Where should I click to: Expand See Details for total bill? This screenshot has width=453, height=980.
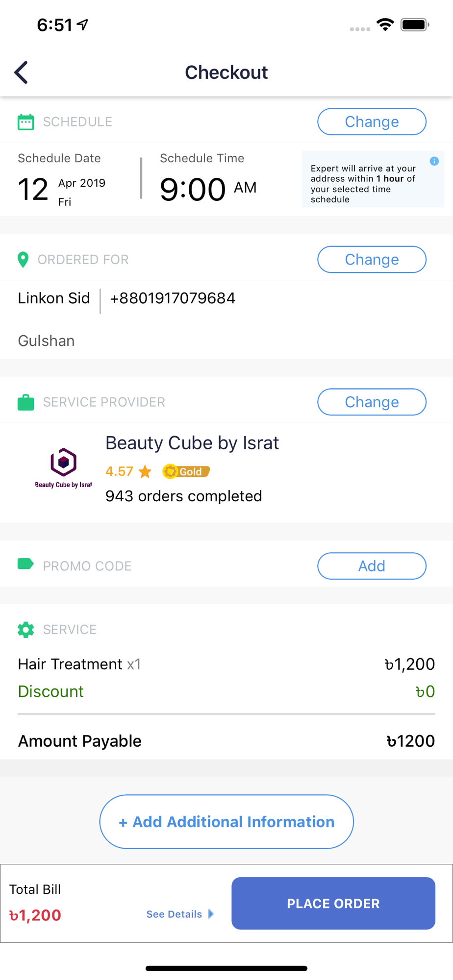click(180, 914)
